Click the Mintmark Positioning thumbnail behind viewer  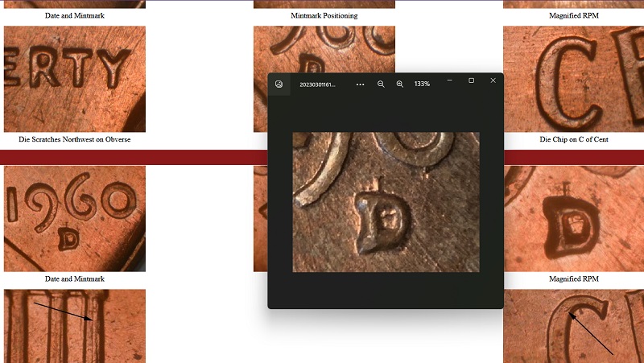(x=324, y=49)
